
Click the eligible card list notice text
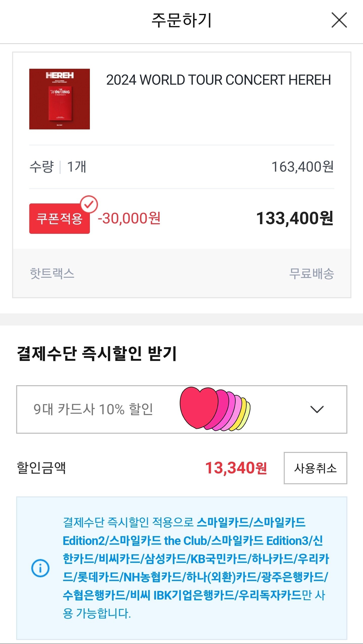tap(196, 568)
